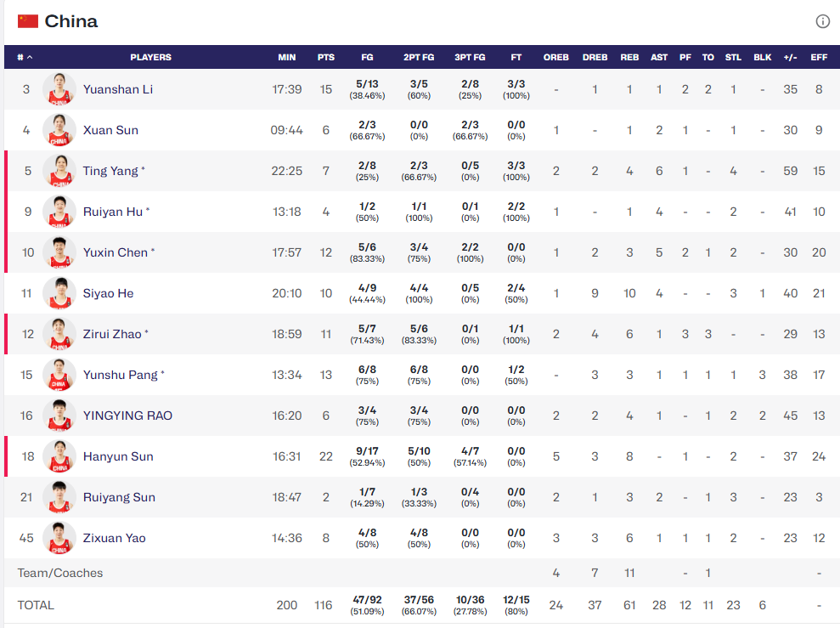Open Xuan Sun player profile
This screenshot has width=840, height=628.
click(x=110, y=130)
